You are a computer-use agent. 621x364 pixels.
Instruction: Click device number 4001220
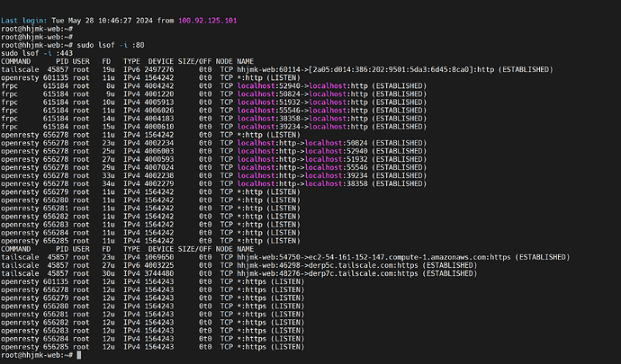click(158, 94)
